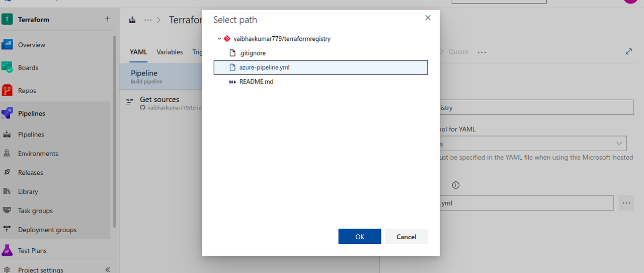Click the Get sources list icon

click(x=130, y=101)
